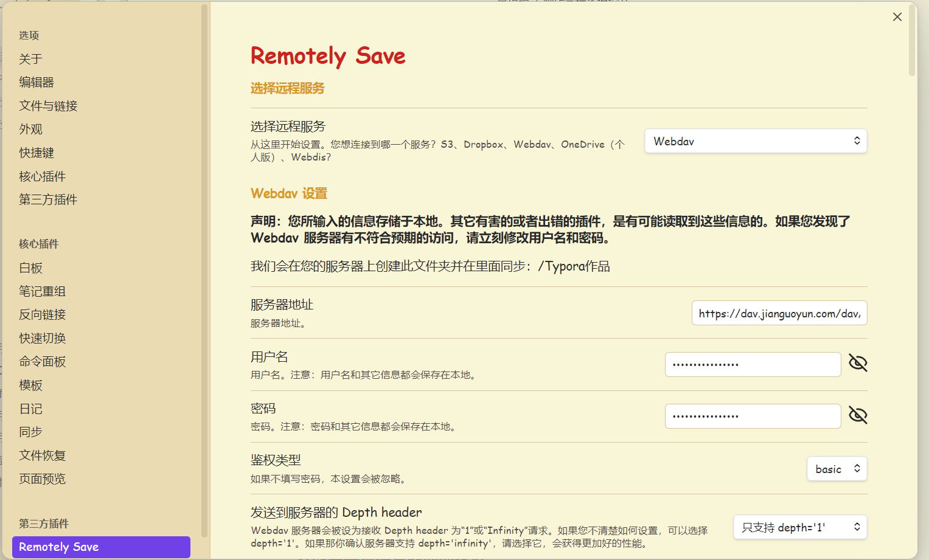Open the remote service Webdav dropdown
The image size is (929, 560).
[755, 141]
